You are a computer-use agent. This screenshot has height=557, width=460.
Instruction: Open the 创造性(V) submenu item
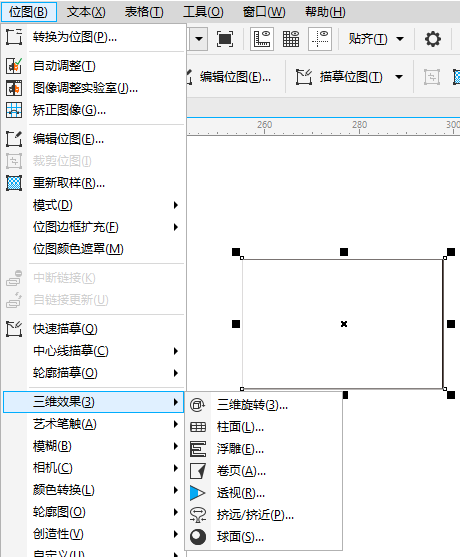tap(93, 534)
